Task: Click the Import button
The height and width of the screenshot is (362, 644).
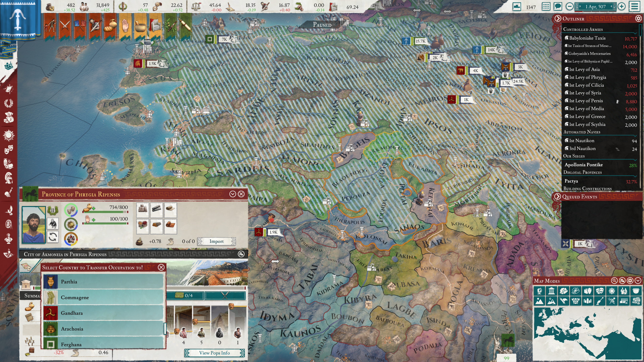Action: 217,241
